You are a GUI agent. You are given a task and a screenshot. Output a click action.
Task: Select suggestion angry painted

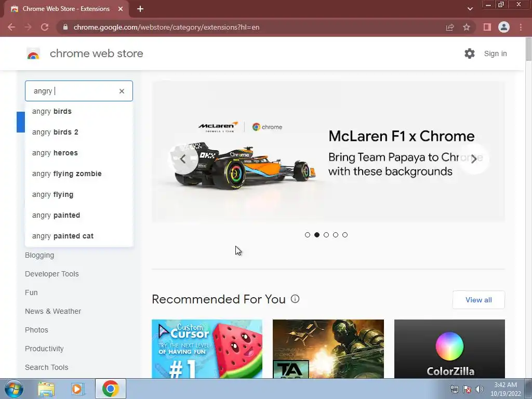pyautogui.click(x=79, y=215)
